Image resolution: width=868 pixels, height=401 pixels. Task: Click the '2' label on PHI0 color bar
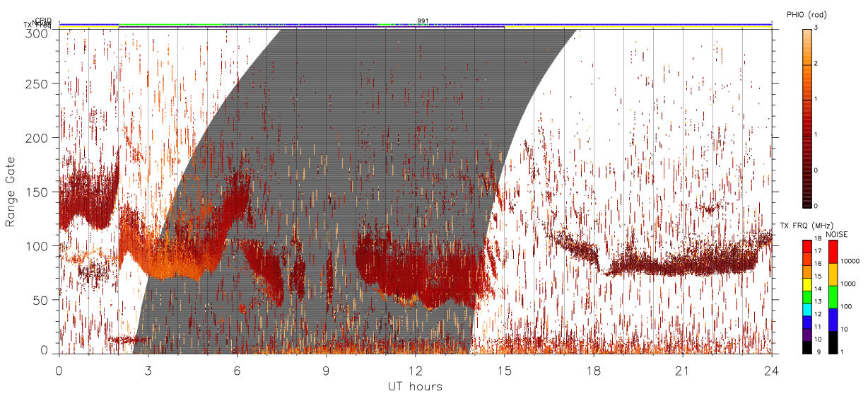(x=816, y=64)
